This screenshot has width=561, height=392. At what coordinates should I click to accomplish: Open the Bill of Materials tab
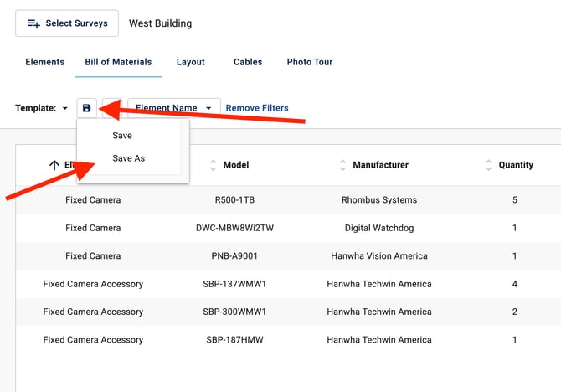(118, 62)
